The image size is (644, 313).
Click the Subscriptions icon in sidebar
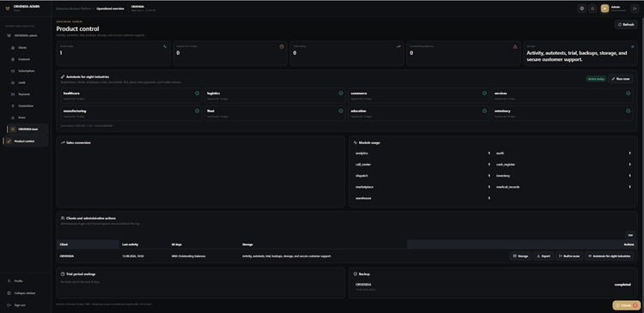point(13,71)
